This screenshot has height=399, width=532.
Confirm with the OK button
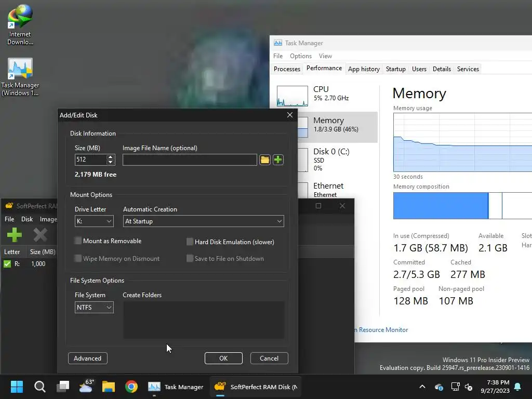[x=223, y=358]
